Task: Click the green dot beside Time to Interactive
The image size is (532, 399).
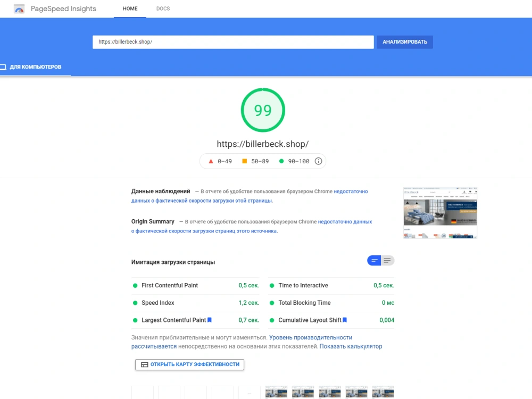Action: [x=272, y=285]
